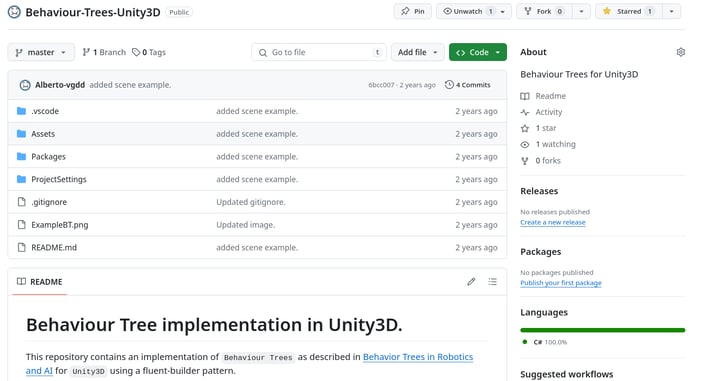705x381 pixels.
Task: Fork the repository
Action: pyautogui.click(x=544, y=11)
